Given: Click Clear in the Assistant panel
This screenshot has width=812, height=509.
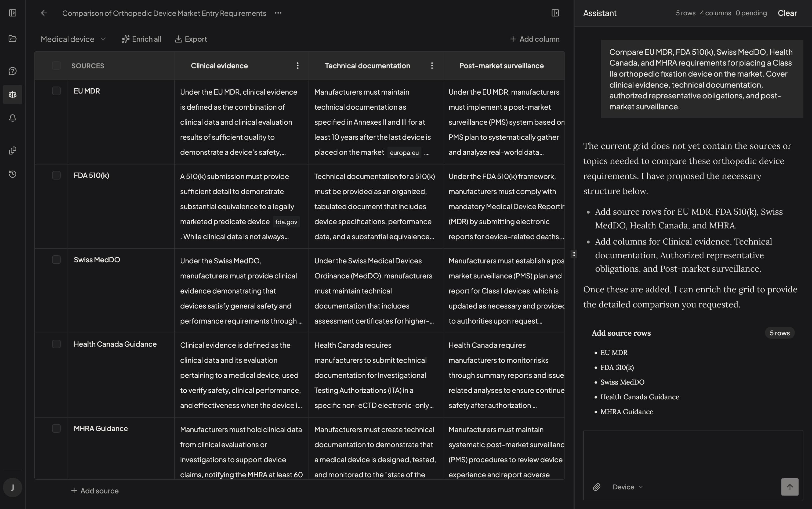Looking at the screenshot, I should click(x=787, y=13).
